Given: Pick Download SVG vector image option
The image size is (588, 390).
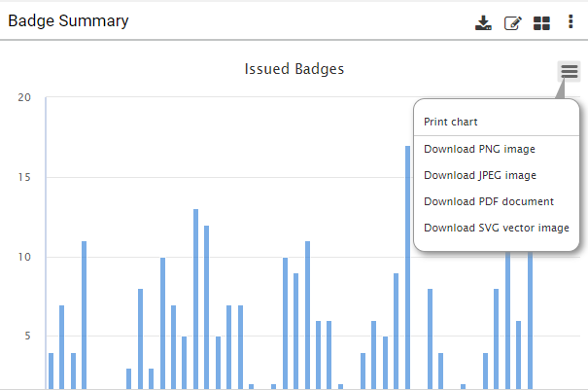Looking at the screenshot, I should pos(497,228).
